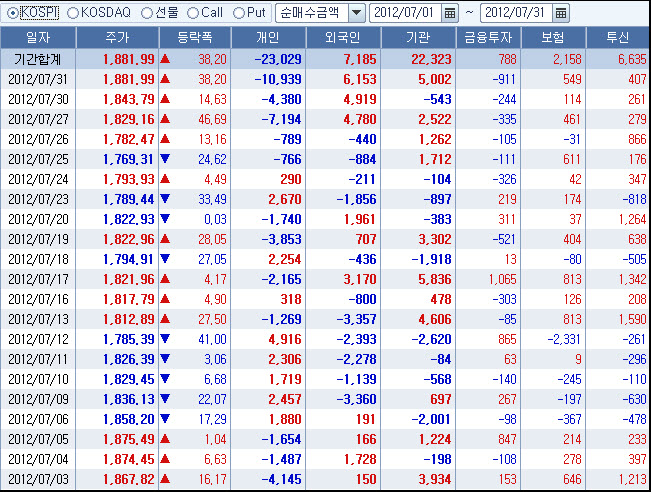The image size is (651, 492).
Task: Click the 41.00 등락폭 value
Action: tap(213, 340)
